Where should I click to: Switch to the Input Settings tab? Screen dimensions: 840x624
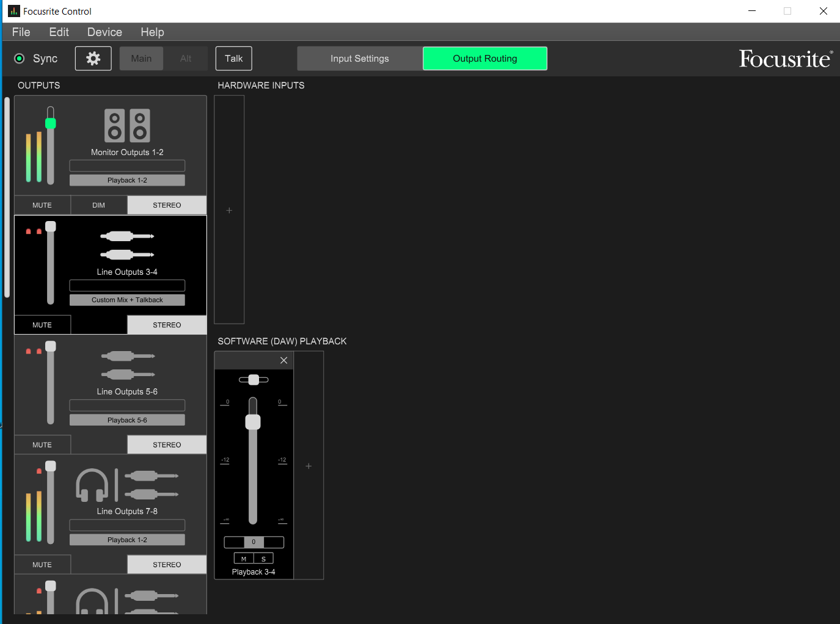click(x=360, y=59)
